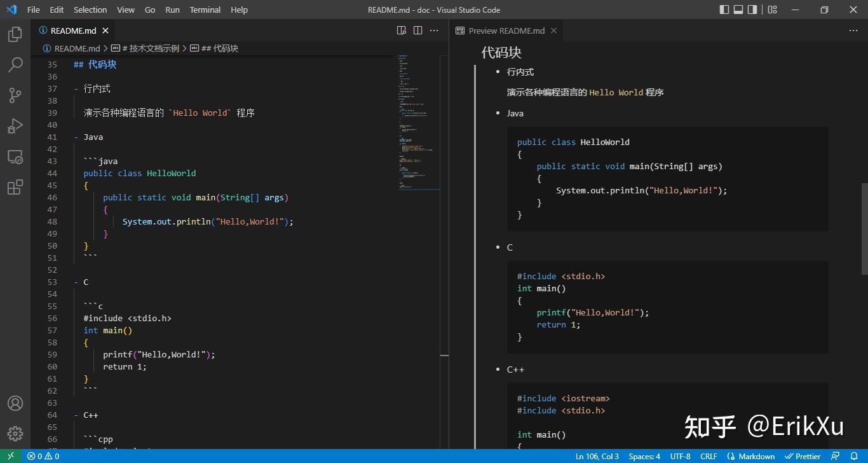
Task: Open the Markdown preview to the side
Action: tap(401, 30)
